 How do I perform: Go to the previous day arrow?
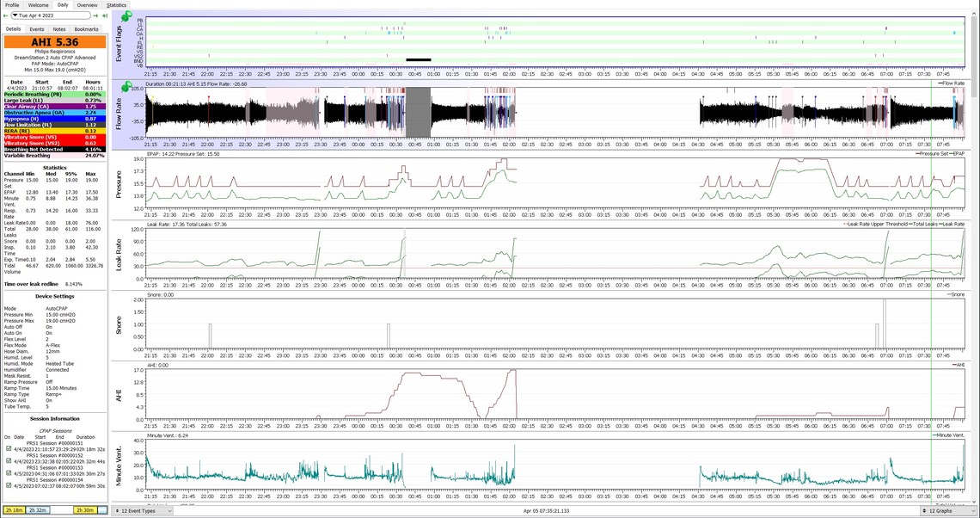[6, 15]
